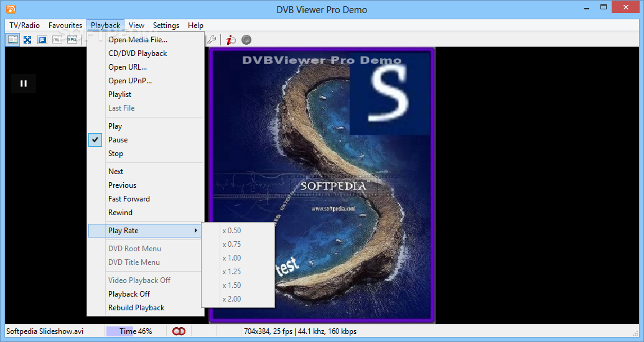644x342 pixels.
Task: Pick play rate x 0.50
Action: click(238, 231)
